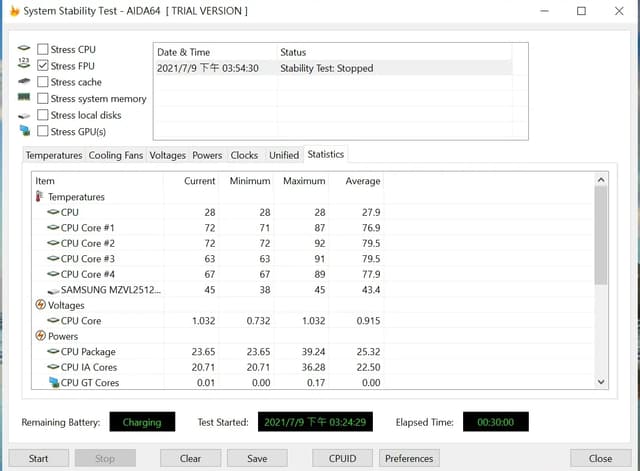Click the AIDA64 flame icon in title bar
This screenshot has height=471, width=640.
pyautogui.click(x=14, y=11)
